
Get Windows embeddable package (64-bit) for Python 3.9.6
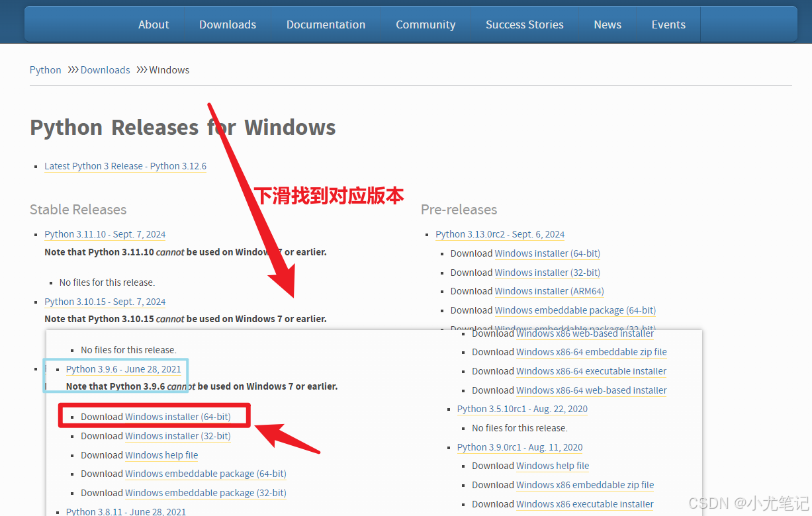click(206, 474)
